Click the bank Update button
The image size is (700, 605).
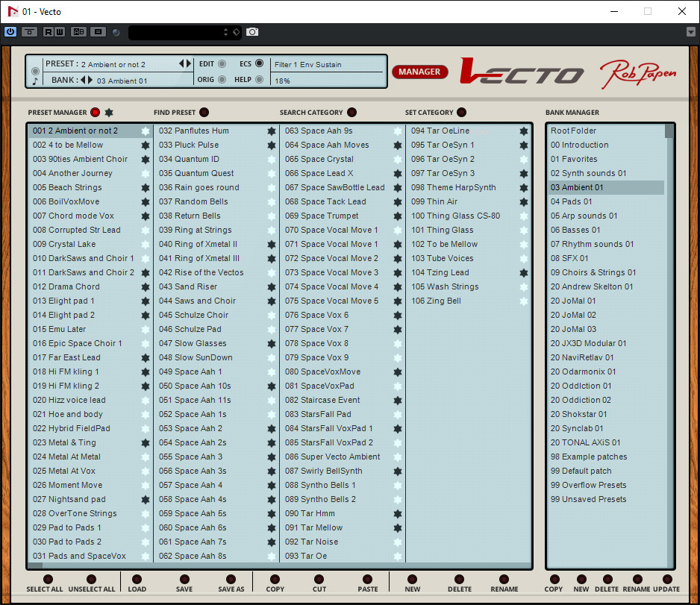click(x=666, y=580)
